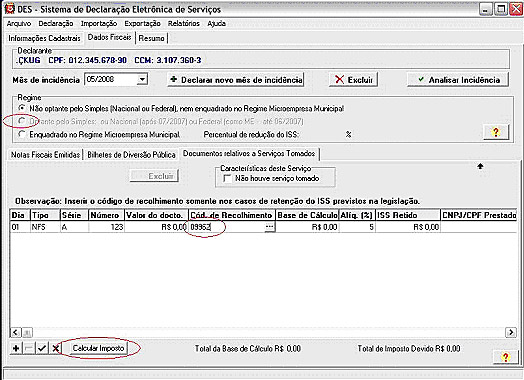
Task: Check 'Não houve serviço tomado' box
Action: click(227, 178)
